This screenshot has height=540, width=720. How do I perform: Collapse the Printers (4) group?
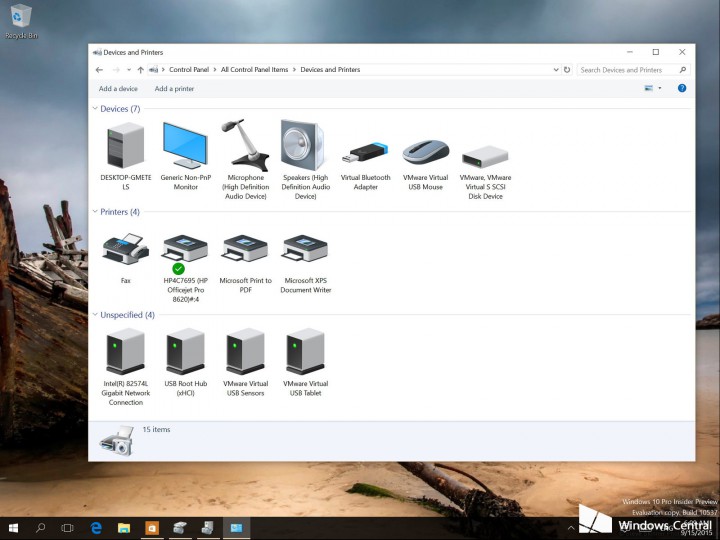point(95,212)
